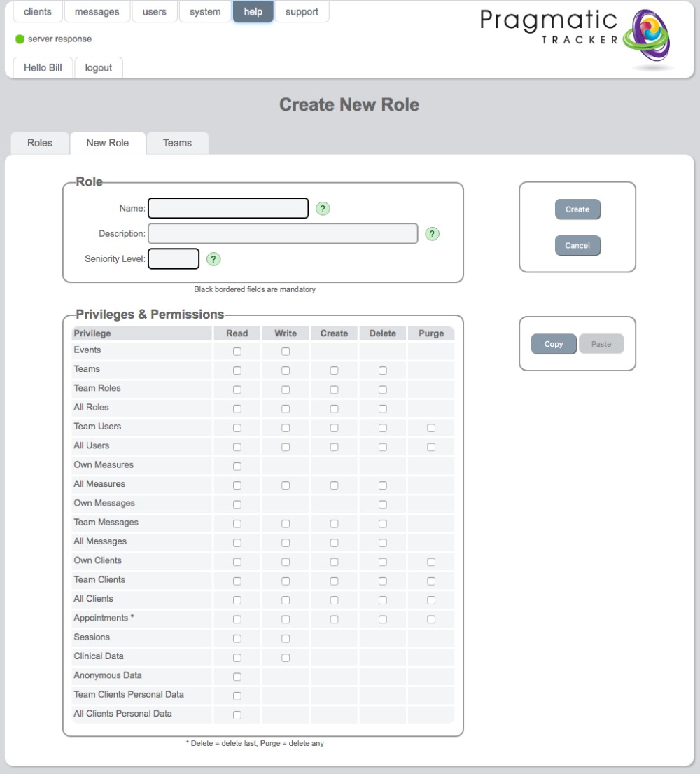The height and width of the screenshot is (774, 700).
Task: Open the support menu
Action: pyautogui.click(x=302, y=11)
